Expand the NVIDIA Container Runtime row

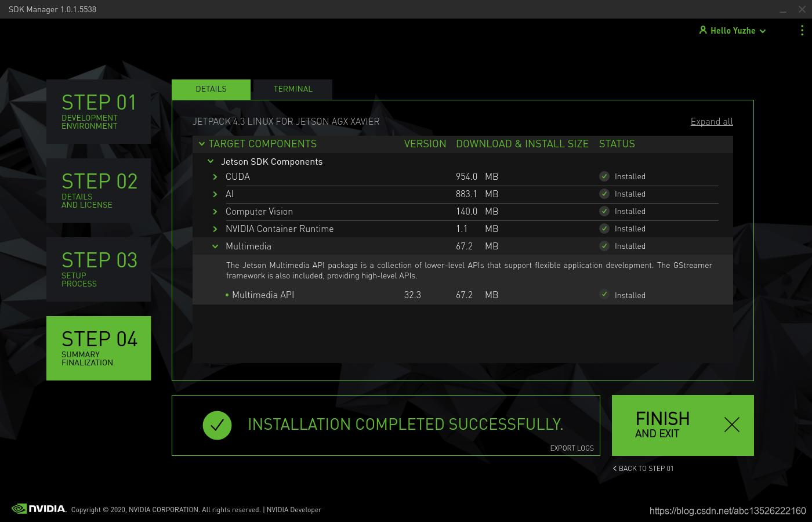tap(215, 229)
